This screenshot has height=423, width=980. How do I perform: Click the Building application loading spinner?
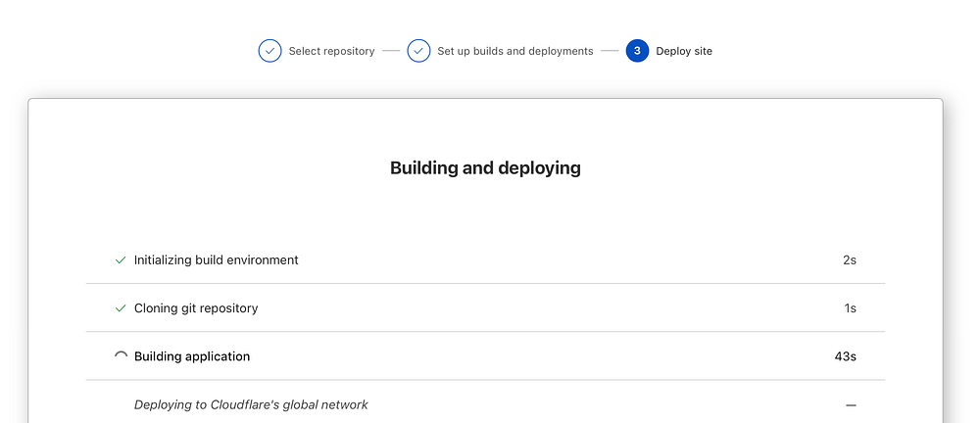121,356
